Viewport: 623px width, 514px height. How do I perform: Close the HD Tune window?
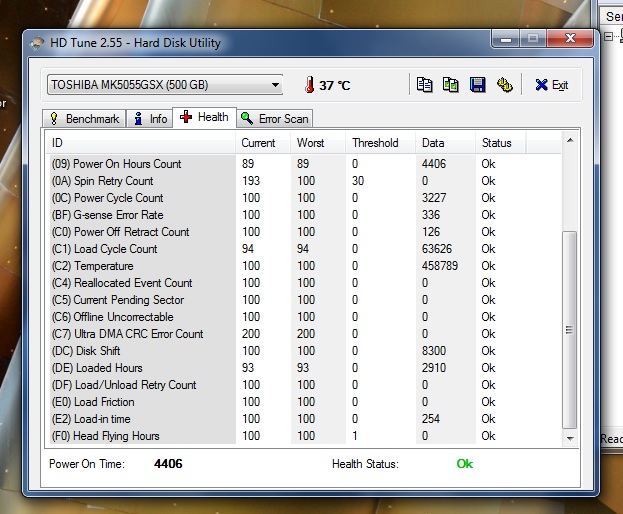pyautogui.click(x=571, y=39)
